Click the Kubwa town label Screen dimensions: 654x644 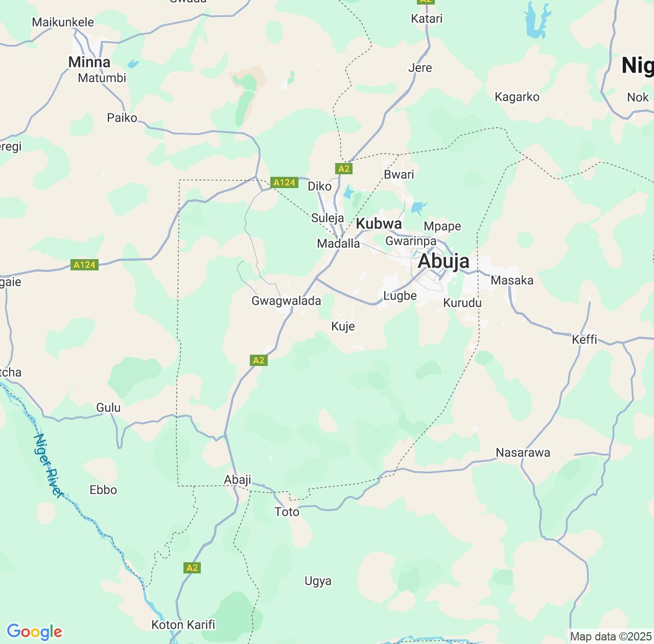379,224
